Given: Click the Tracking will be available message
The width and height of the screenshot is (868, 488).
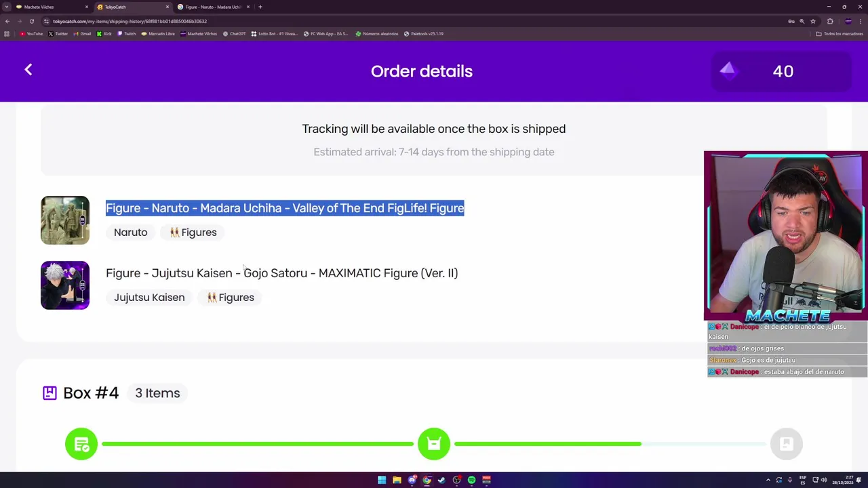Looking at the screenshot, I should tap(434, 129).
